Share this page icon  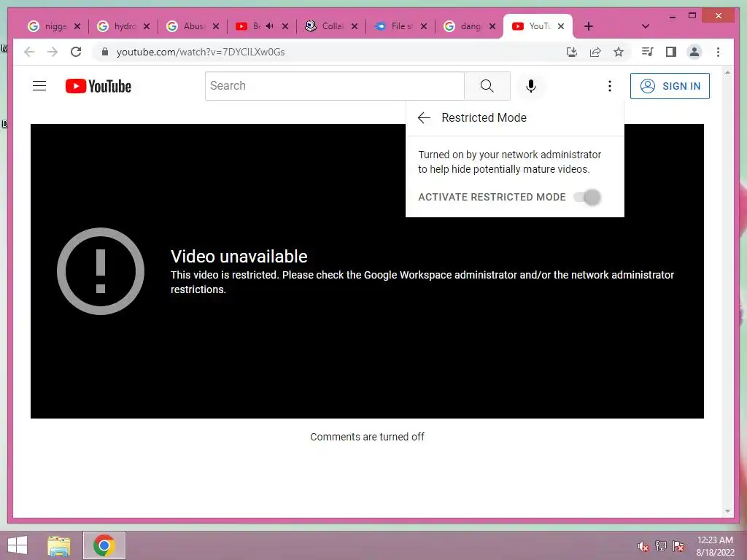[595, 52]
